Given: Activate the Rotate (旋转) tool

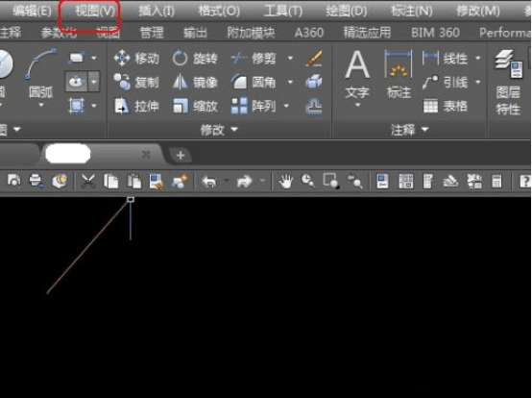Looking at the screenshot, I should (x=195, y=59).
